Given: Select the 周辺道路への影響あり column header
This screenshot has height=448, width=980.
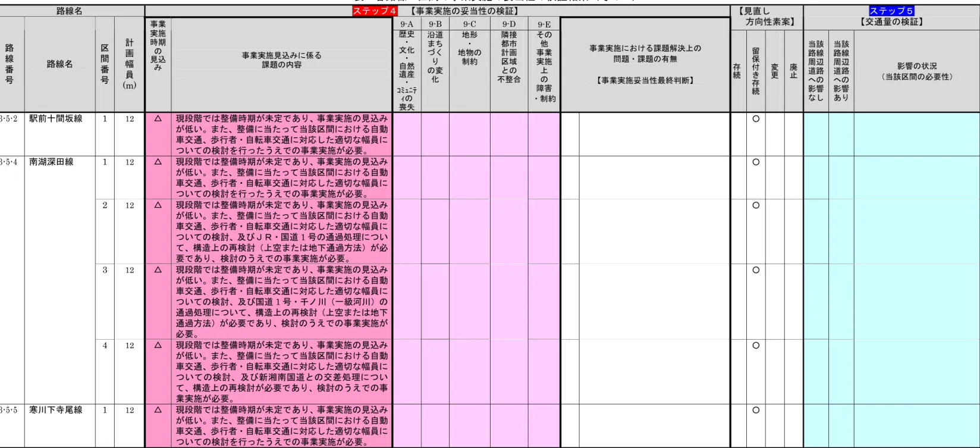Looking at the screenshot, I should pyautogui.click(x=841, y=71).
